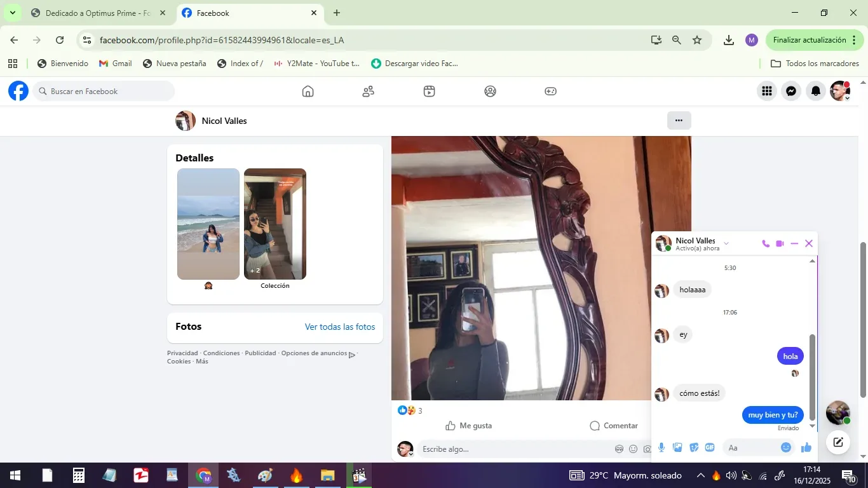The width and height of the screenshot is (868, 488).
Task: Click the main page vertical scrollbar thumb
Action: pyautogui.click(x=863, y=320)
